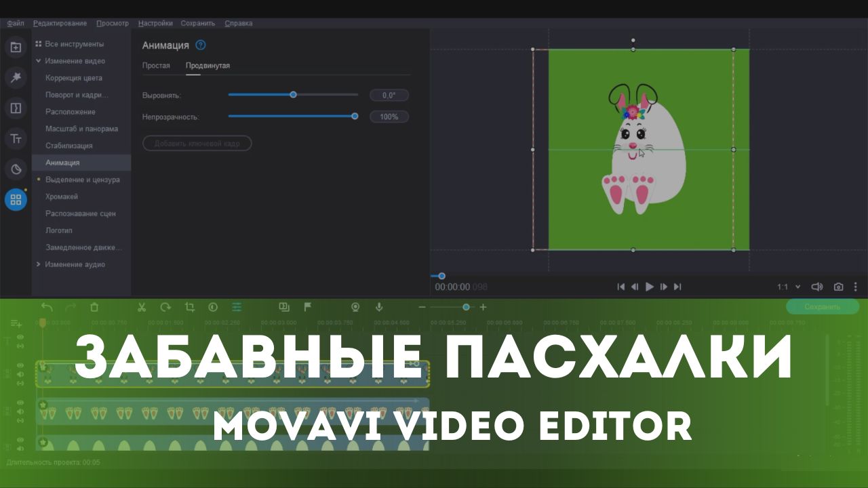This screenshot has width=868, height=488.
Task: Rotate clip with rotate icon
Action: 165,307
